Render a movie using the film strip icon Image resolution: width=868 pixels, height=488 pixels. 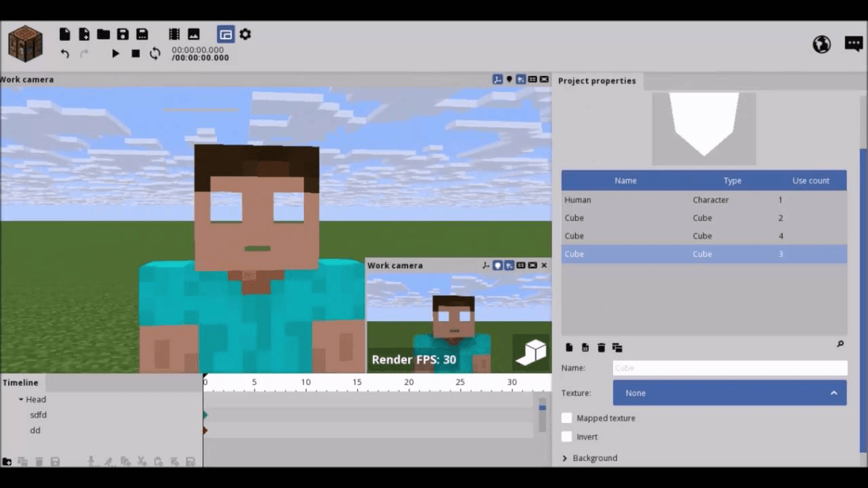click(173, 34)
